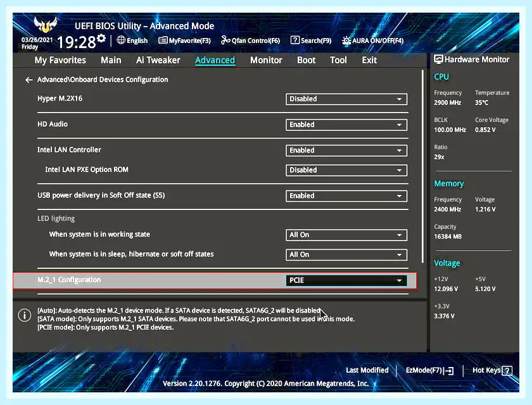Viewport: 532px width, 405px height.
Task: Click the ASUS TUF logo
Action: coord(46,25)
